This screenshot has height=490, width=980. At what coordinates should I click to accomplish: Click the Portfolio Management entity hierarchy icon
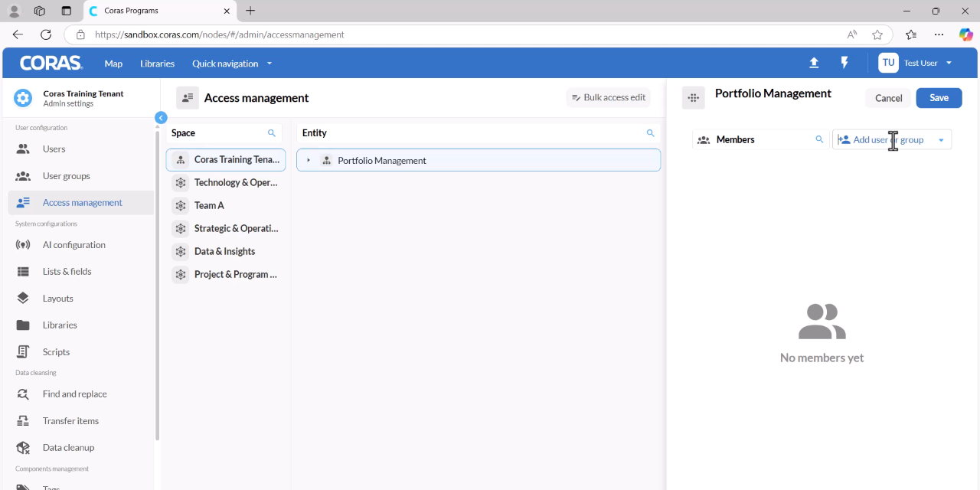(326, 161)
